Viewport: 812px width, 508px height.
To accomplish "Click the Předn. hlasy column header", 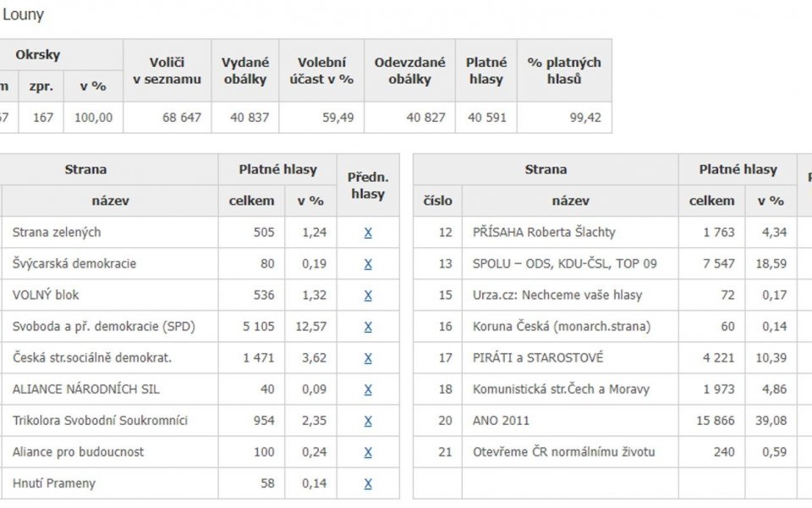I will (x=368, y=185).
